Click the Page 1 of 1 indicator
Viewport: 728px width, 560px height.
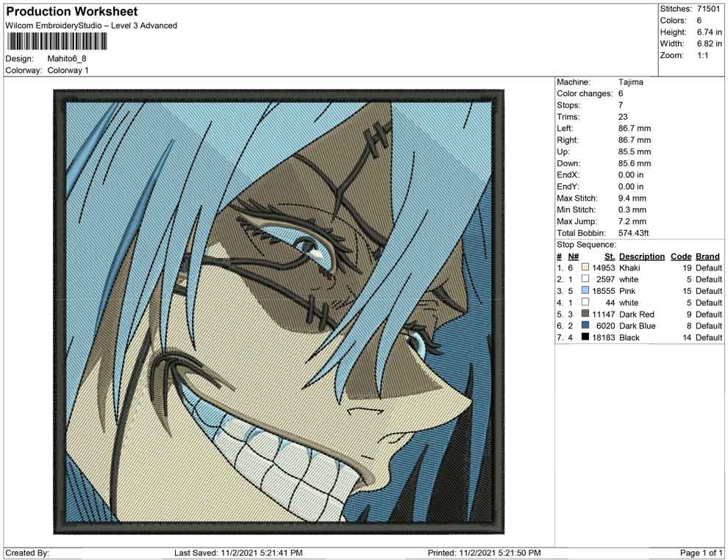[701, 553]
